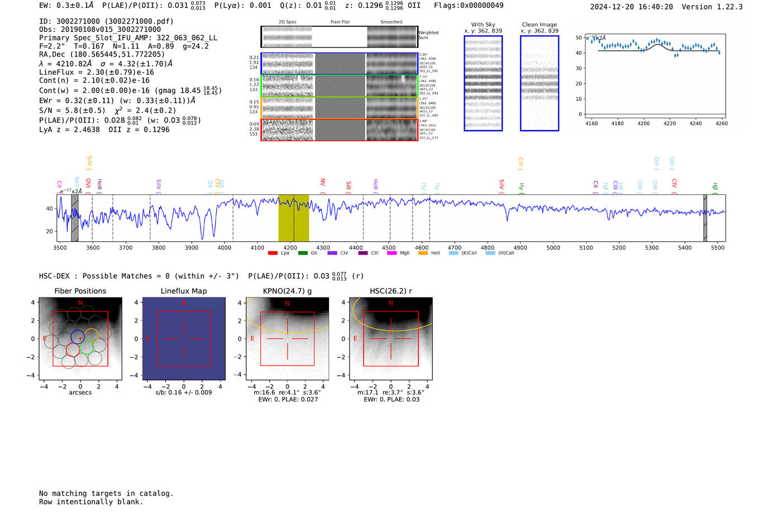
Task: Click the hatched gray band near 5460
Action: pos(705,218)
